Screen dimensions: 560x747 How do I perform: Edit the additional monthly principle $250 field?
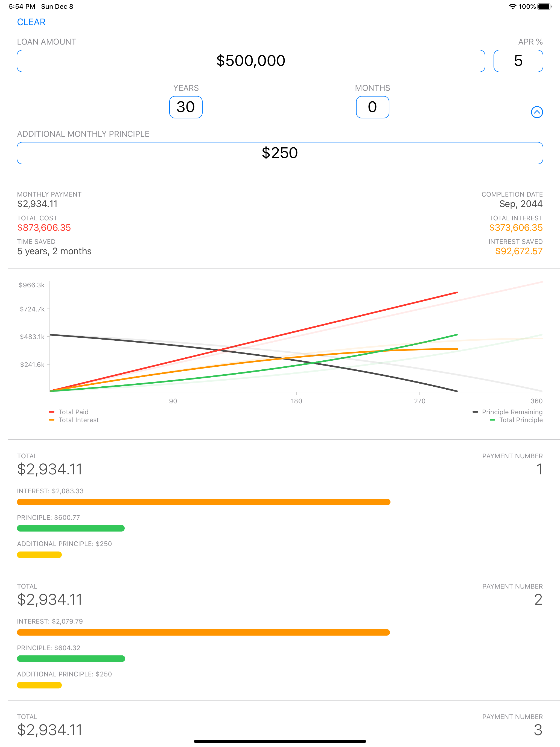pyautogui.click(x=280, y=153)
